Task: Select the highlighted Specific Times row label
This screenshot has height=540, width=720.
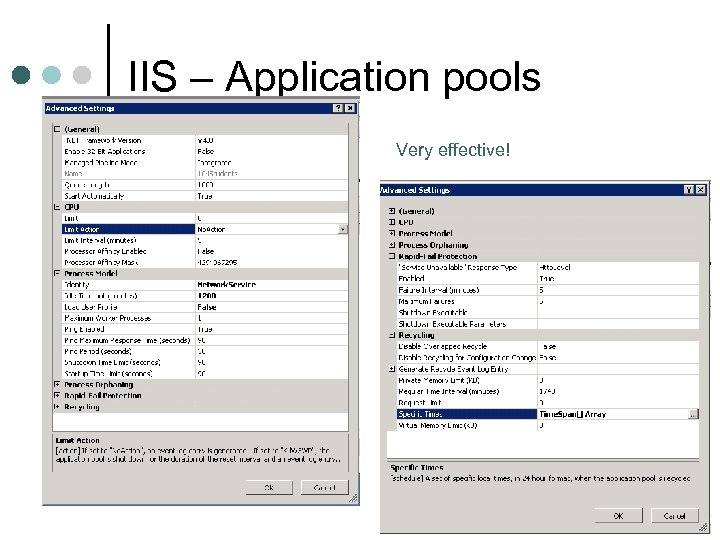Action: click(467, 414)
